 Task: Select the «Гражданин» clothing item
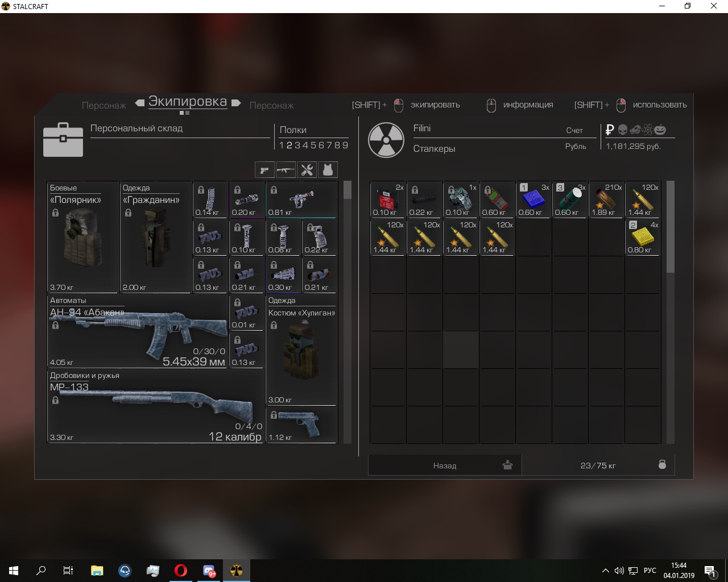[x=156, y=237]
